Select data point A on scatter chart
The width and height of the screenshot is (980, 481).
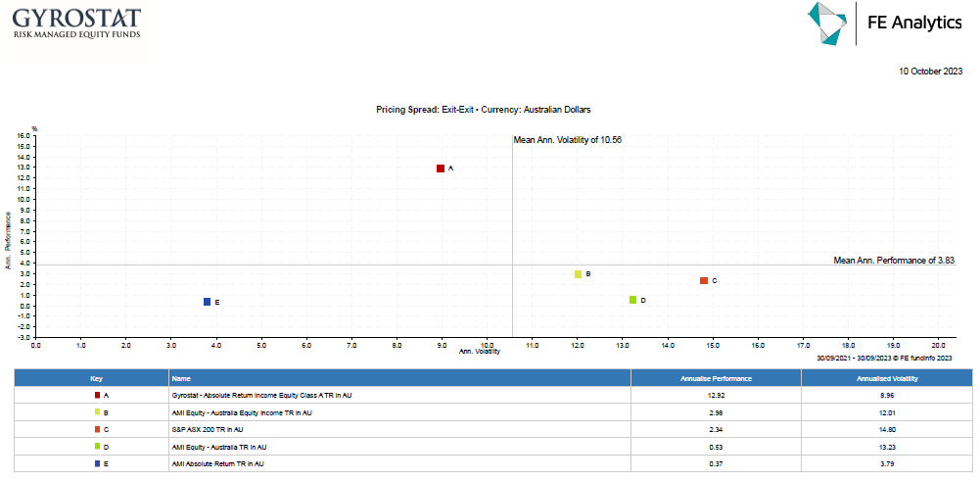click(441, 168)
